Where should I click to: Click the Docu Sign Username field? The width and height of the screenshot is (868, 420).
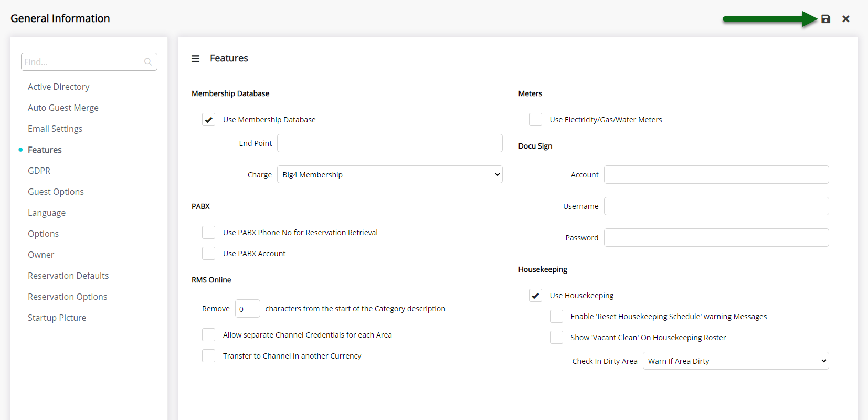pos(716,206)
